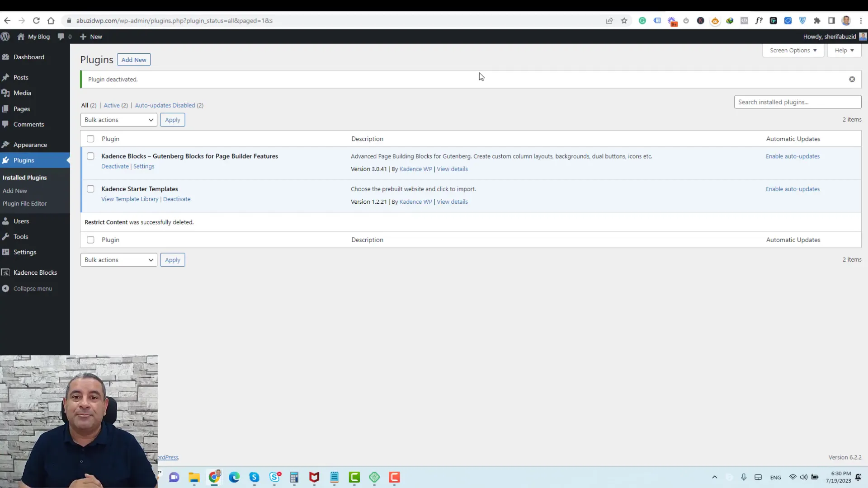
Task: Open Kadence Blocks Settings link
Action: pos(144,166)
